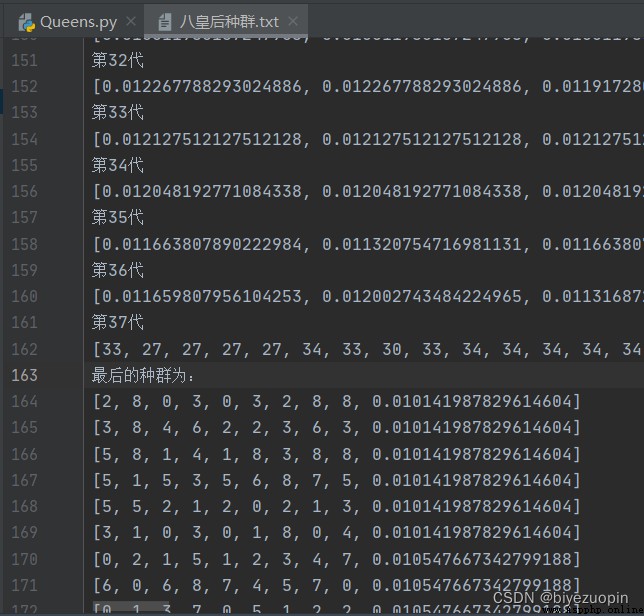Click line number 151 in gutter

coord(24,60)
